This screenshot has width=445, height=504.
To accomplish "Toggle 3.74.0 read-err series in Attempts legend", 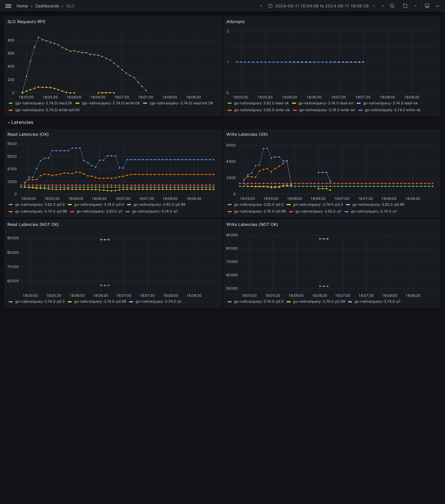I will (326, 103).
